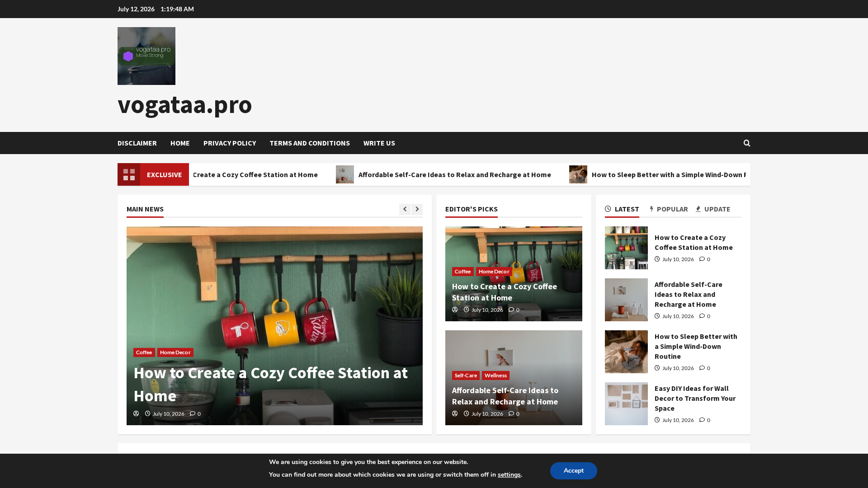Click Home Decor tag in Editor's Picks card
The width and height of the screenshot is (868, 488).
coord(494,272)
